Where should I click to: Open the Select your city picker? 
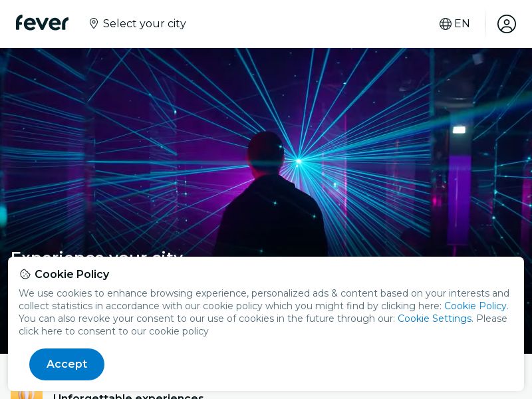click(x=144, y=24)
